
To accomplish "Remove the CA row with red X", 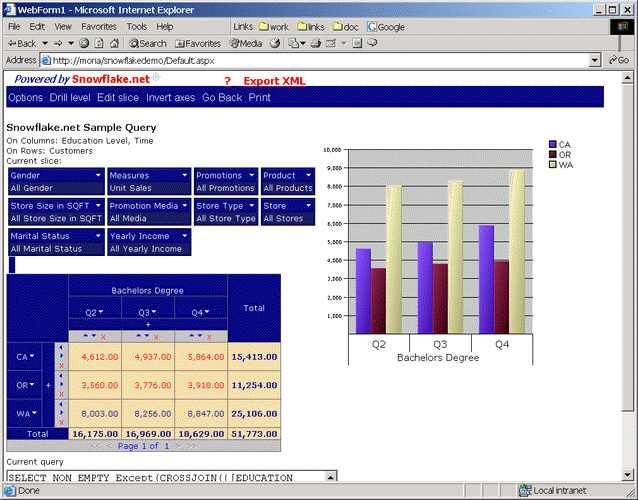I will tap(61, 366).
